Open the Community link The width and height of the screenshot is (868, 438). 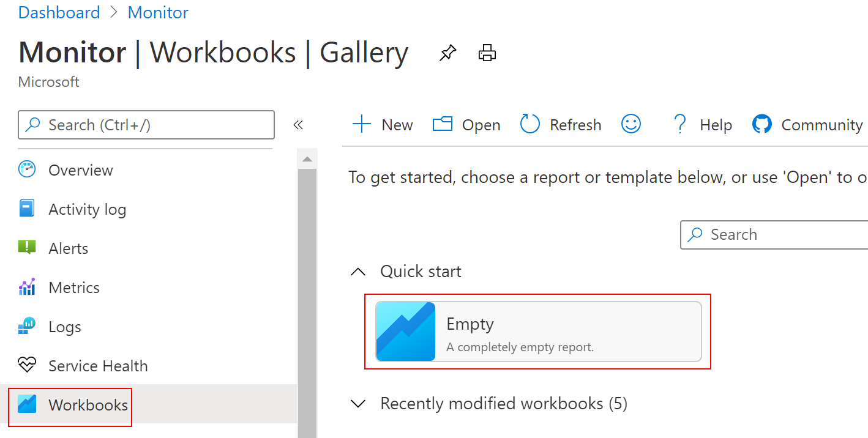807,125
